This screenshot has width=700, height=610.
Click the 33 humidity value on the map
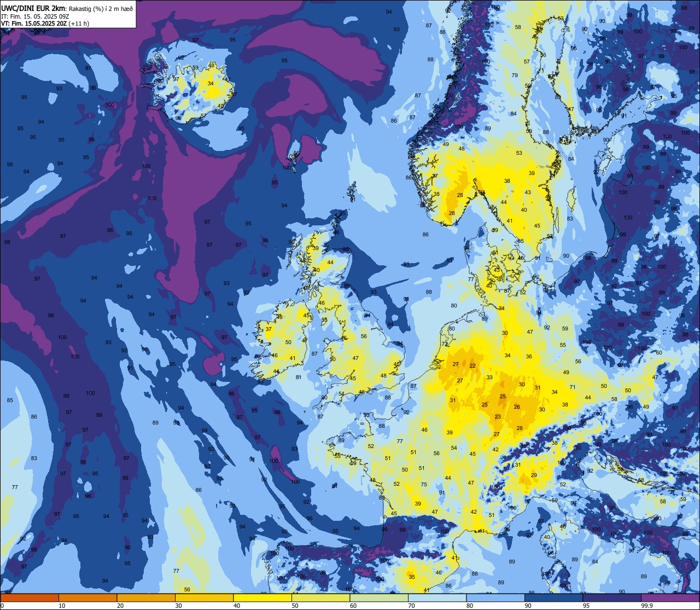[x=489, y=377]
